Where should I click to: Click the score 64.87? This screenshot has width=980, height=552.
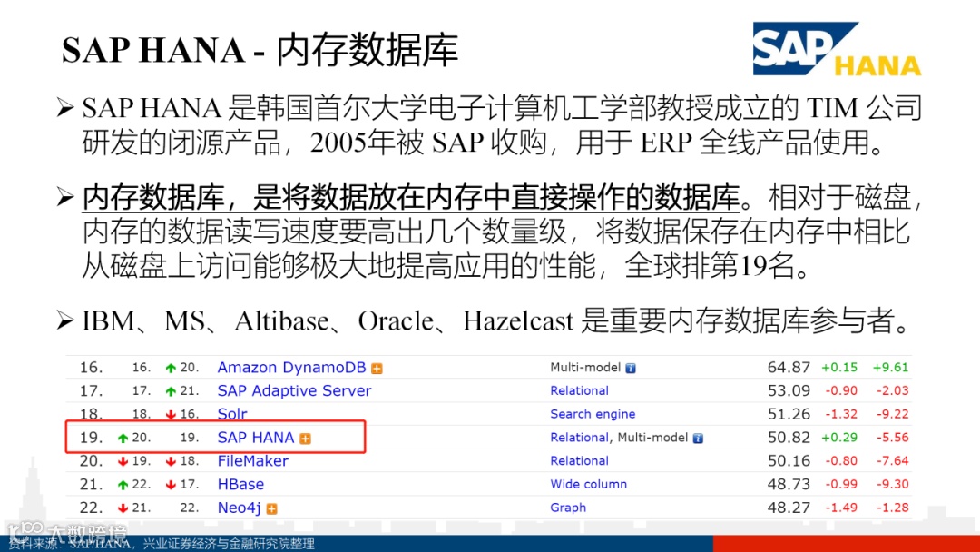(789, 368)
